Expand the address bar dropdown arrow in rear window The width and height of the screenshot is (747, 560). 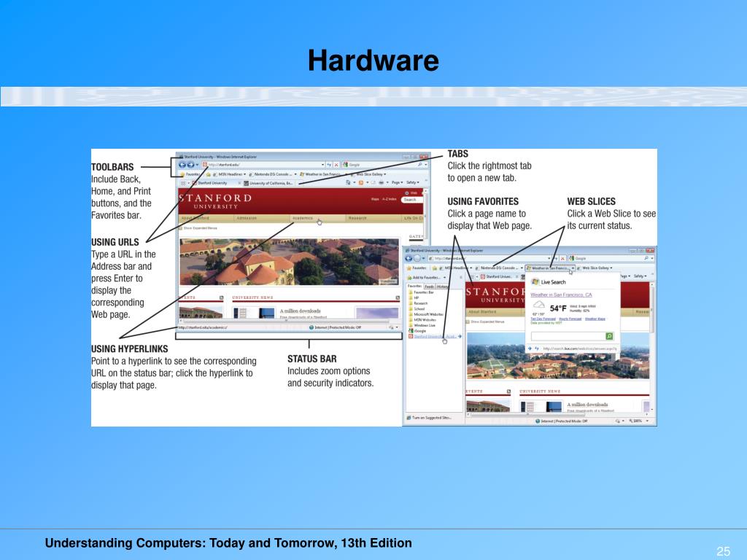coord(322,165)
